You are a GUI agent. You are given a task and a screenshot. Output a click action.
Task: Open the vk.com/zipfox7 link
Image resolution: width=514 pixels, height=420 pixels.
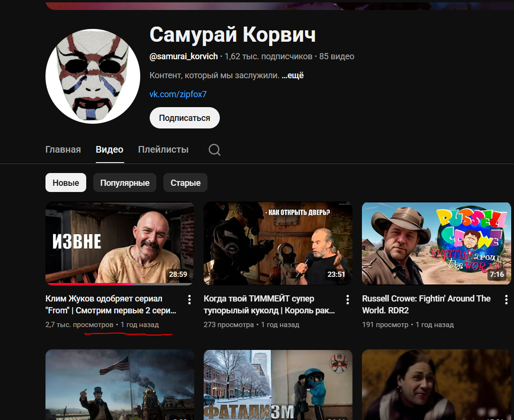click(x=178, y=94)
